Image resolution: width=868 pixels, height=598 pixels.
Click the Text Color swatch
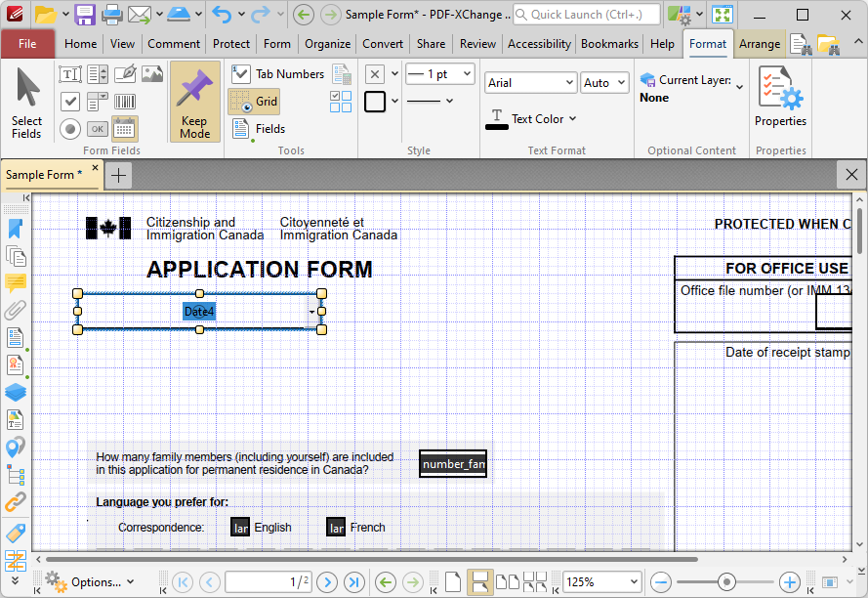click(x=497, y=120)
